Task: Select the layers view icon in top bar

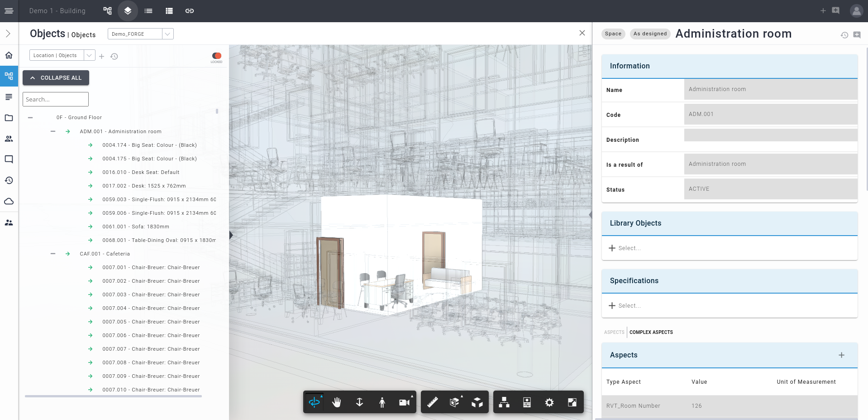Action: point(128,10)
